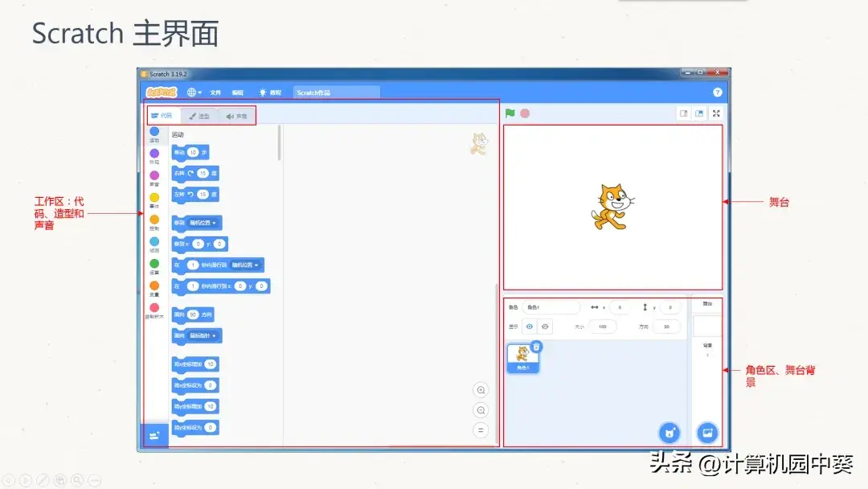Image resolution: width=868 pixels, height=489 pixels.
Task: Click the sprite x coordinate field
Action: pyautogui.click(x=620, y=307)
